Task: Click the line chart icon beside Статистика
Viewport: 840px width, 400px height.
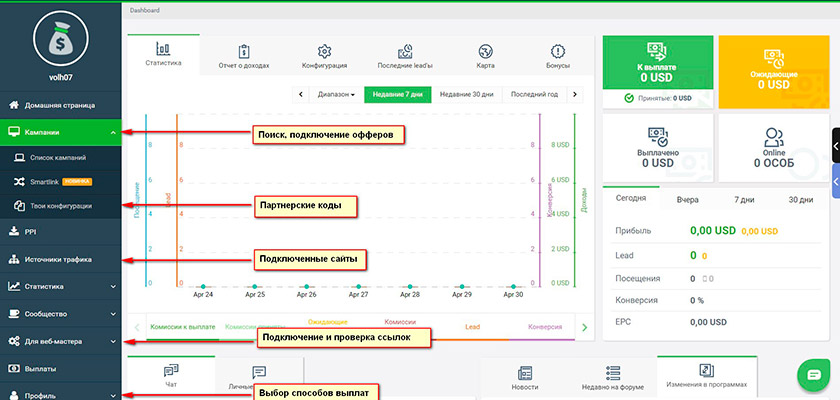Action: pos(14,286)
